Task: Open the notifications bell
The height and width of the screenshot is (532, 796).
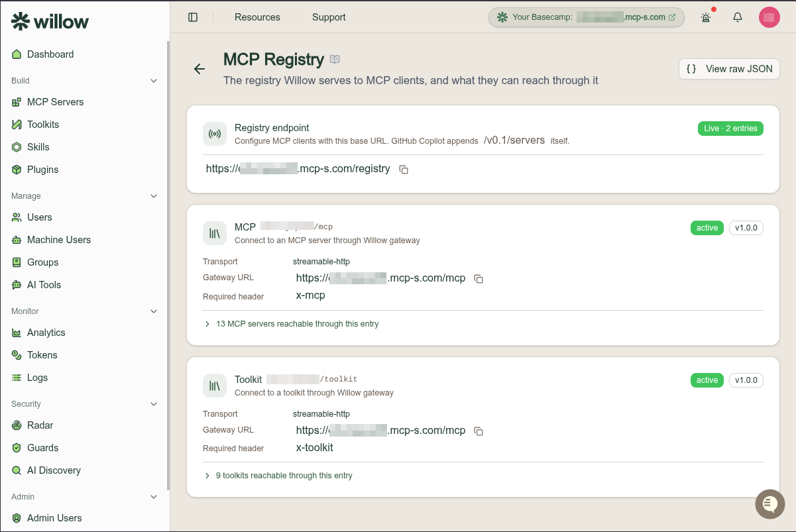Action: point(738,17)
